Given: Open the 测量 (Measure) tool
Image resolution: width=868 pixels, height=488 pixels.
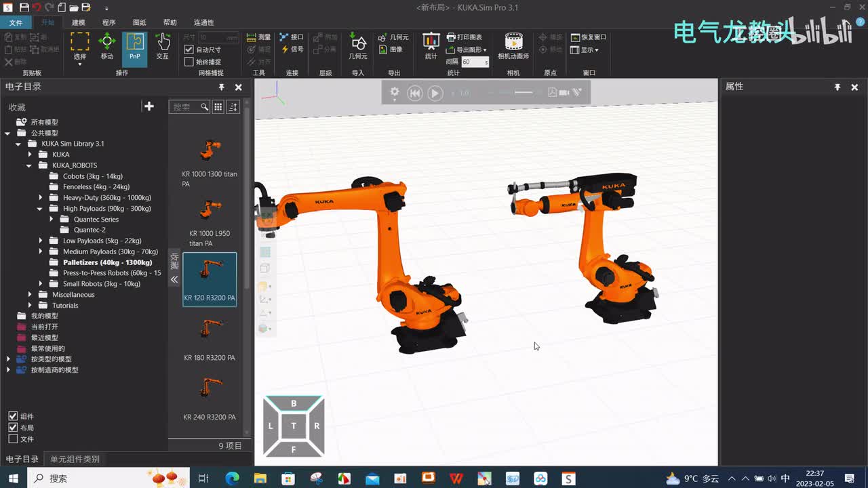Looking at the screenshot, I should [x=258, y=37].
